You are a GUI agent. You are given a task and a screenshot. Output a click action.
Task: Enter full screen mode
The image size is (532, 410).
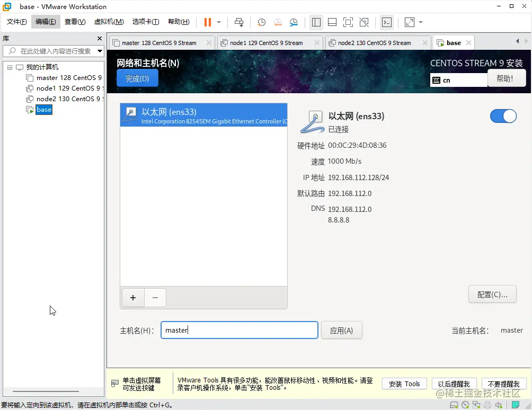[348, 22]
